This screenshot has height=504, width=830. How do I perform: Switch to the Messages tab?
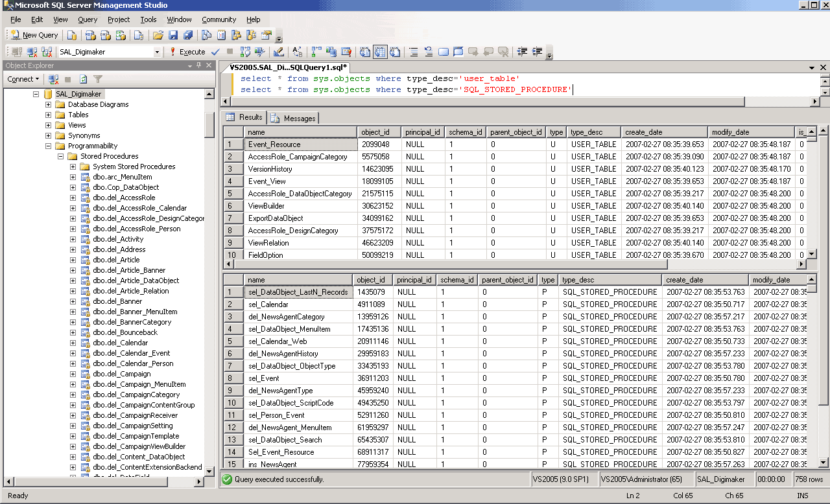[293, 118]
